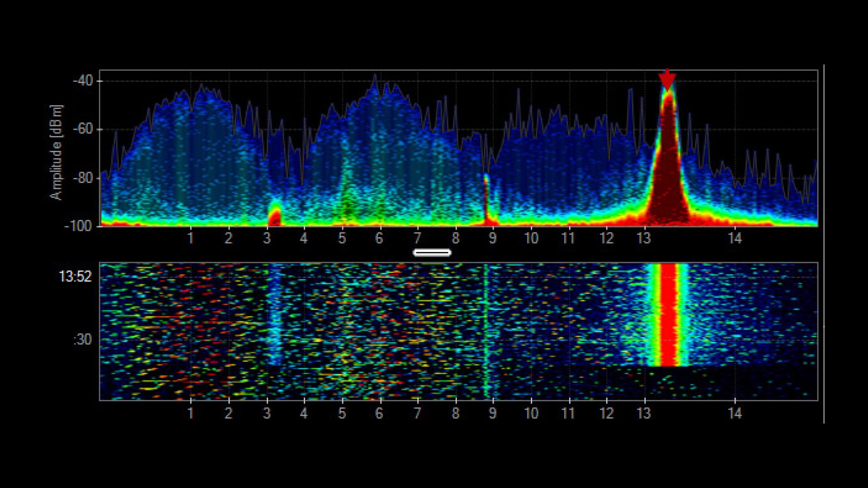Select channel 10 on the density view axis
The height and width of the screenshot is (488, 868).
tap(531, 238)
